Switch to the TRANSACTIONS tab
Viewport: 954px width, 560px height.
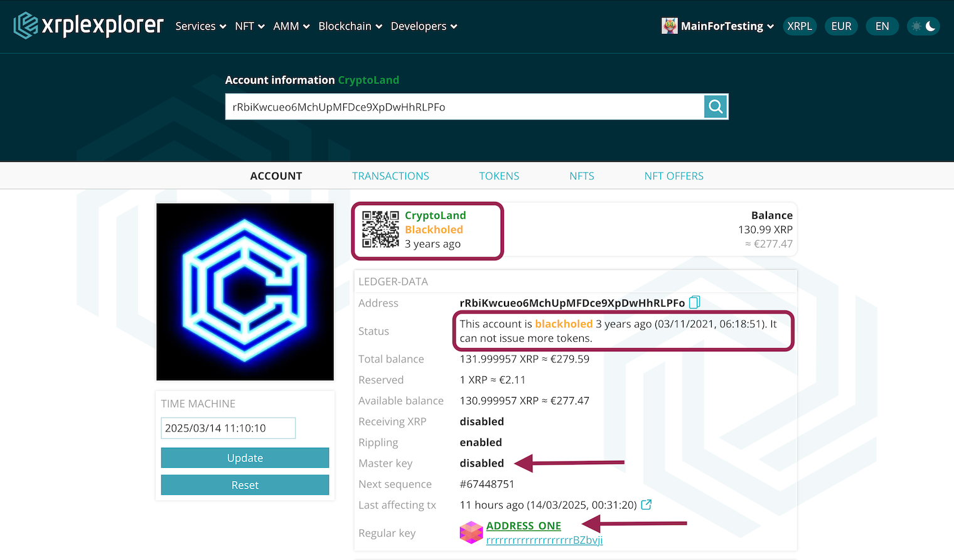point(390,176)
